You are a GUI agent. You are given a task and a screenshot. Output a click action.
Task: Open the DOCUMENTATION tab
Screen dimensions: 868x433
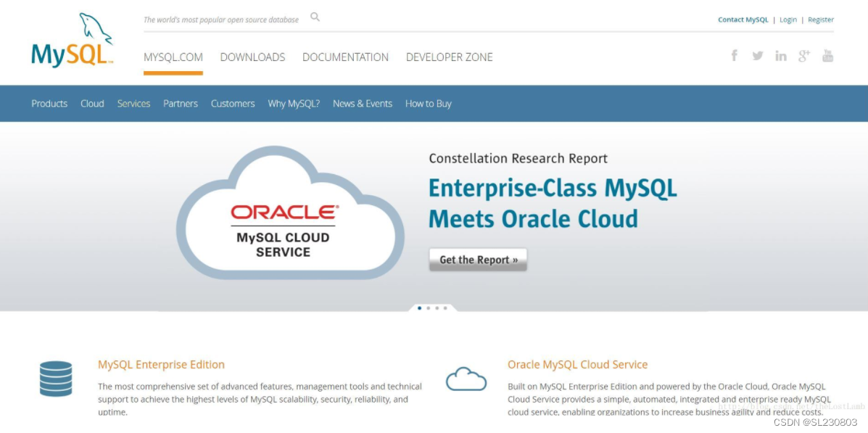345,57
